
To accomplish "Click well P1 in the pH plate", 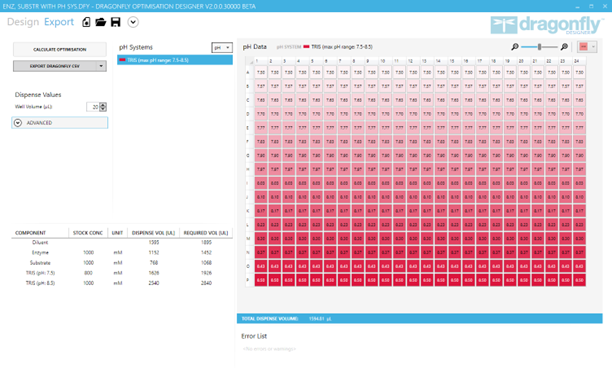I will click(x=261, y=280).
